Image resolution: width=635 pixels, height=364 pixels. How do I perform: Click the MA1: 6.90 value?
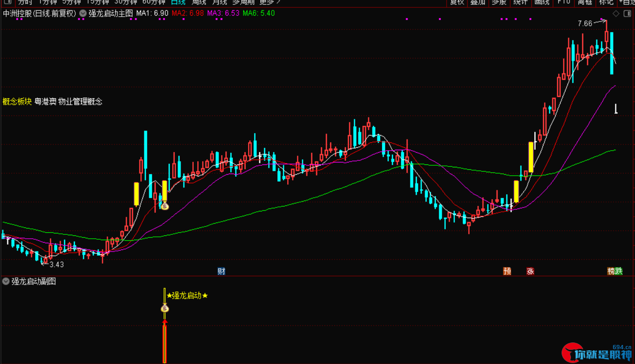pyautogui.click(x=152, y=13)
